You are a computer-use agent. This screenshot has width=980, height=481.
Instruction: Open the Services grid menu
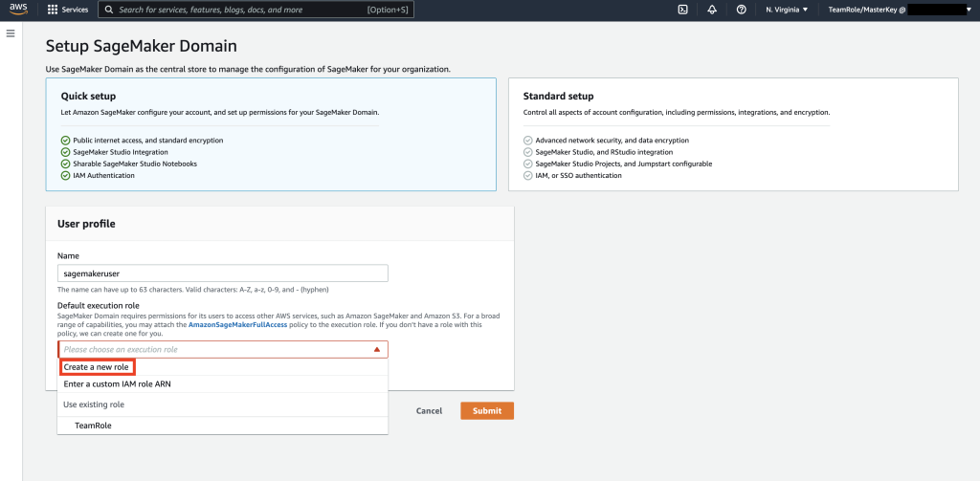[53, 10]
